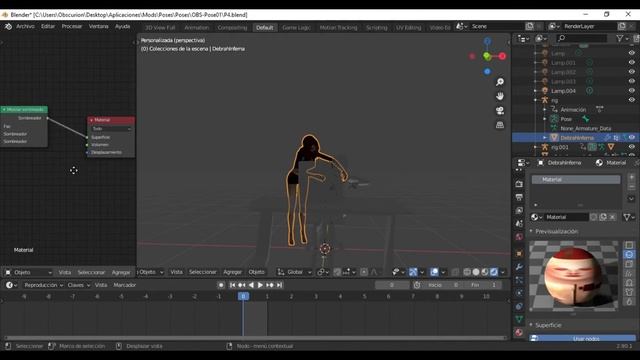Image resolution: width=640 pixels, height=360 pixels.
Task: Hide Lamp.004 with its eye icon
Action: (x=631, y=91)
